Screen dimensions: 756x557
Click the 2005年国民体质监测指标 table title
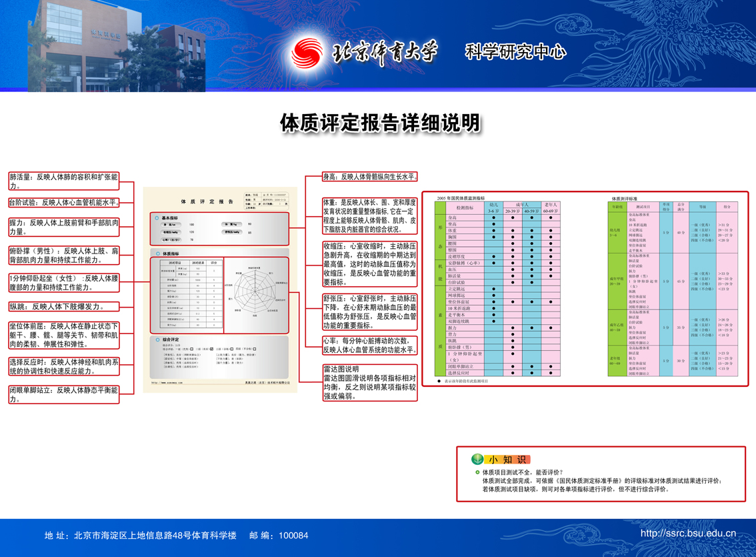(461, 198)
